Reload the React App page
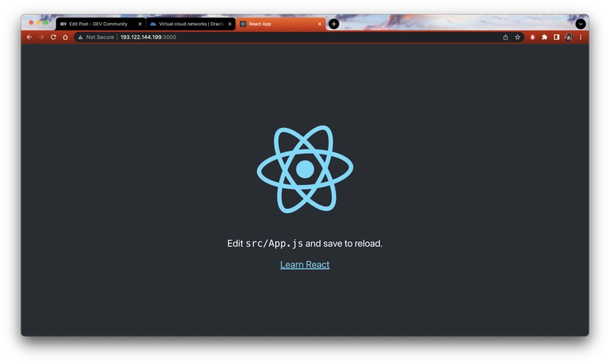 pyautogui.click(x=53, y=37)
